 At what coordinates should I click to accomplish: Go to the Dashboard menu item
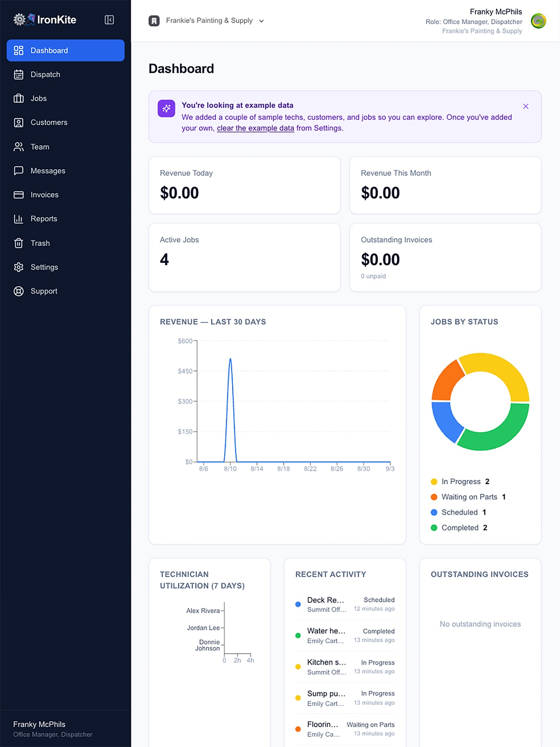click(66, 50)
